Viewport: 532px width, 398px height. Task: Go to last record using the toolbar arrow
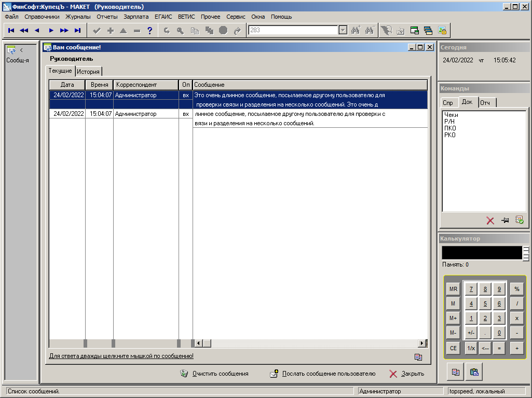click(77, 31)
